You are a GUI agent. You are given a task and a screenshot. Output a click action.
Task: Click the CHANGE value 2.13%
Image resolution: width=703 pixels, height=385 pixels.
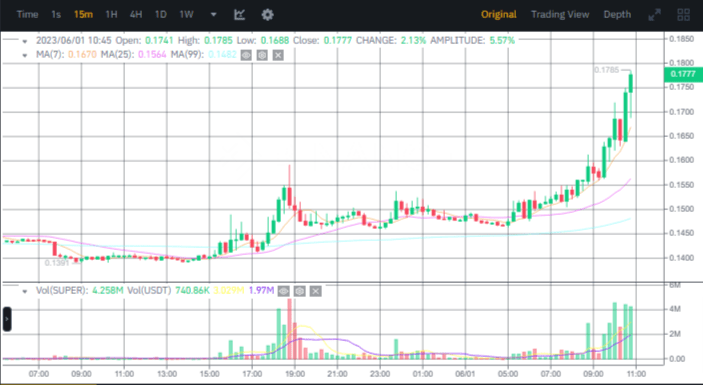point(413,40)
